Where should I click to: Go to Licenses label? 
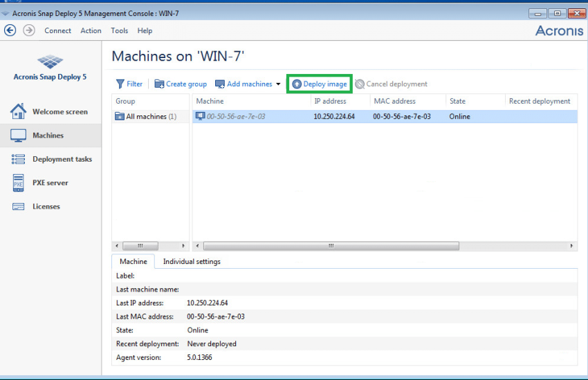[x=46, y=207]
